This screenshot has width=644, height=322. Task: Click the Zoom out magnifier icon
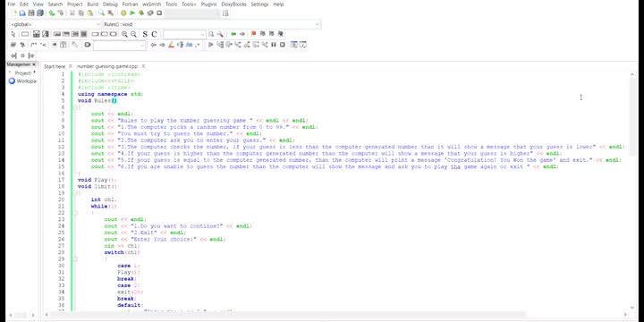pyautogui.click(x=133, y=34)
